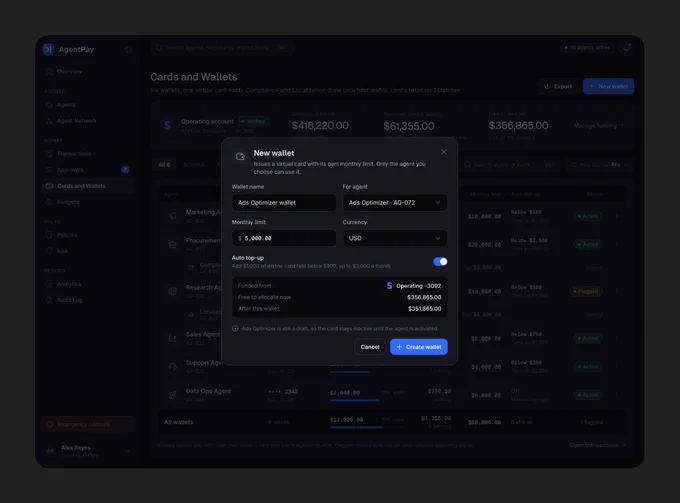
Task: Click the Emergency controls button
Action: pos(87,424)
